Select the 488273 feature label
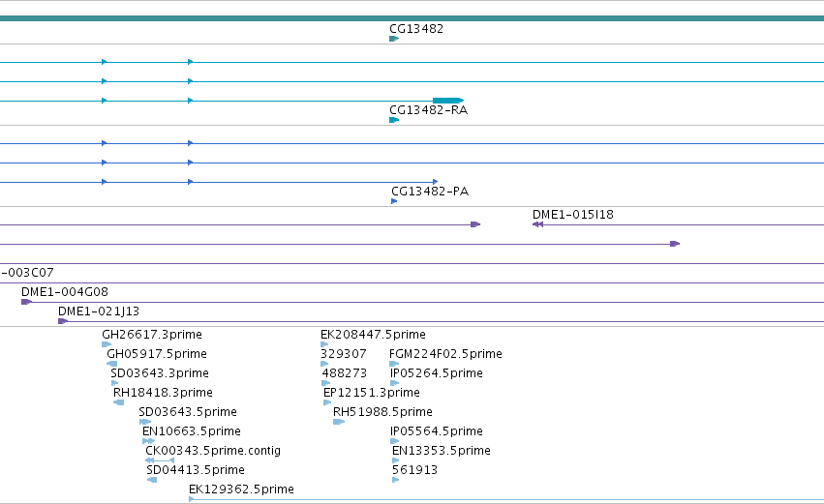This screenshot has width=824, height=504. pos(344,373)
